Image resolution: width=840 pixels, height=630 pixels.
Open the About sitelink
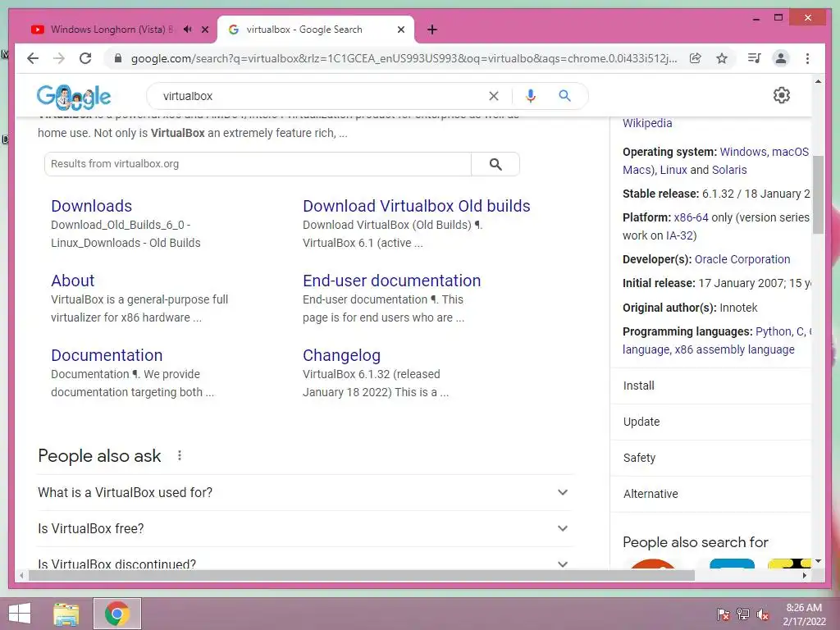point(73,281)
